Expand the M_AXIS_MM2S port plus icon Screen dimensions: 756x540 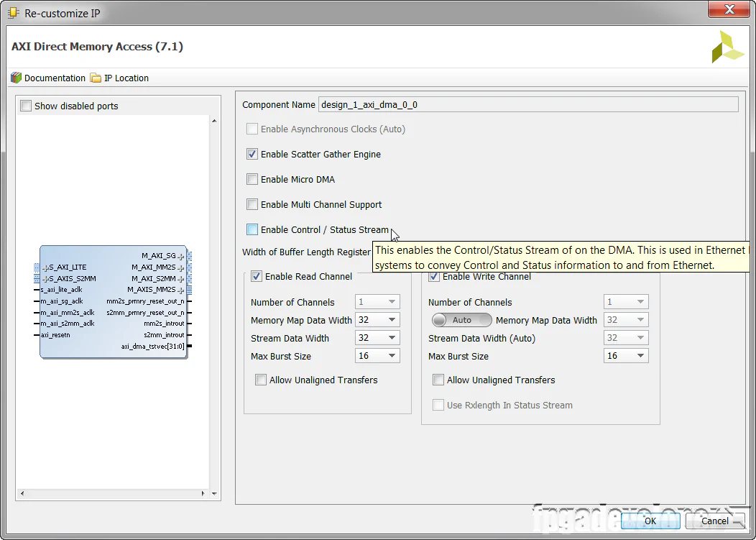coord(181,290)
